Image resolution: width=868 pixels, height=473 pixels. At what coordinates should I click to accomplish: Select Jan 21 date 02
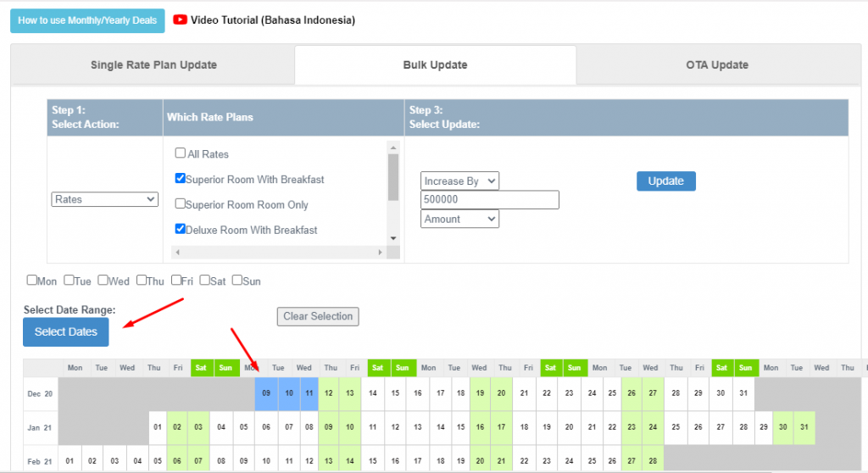tap(177, 427)
